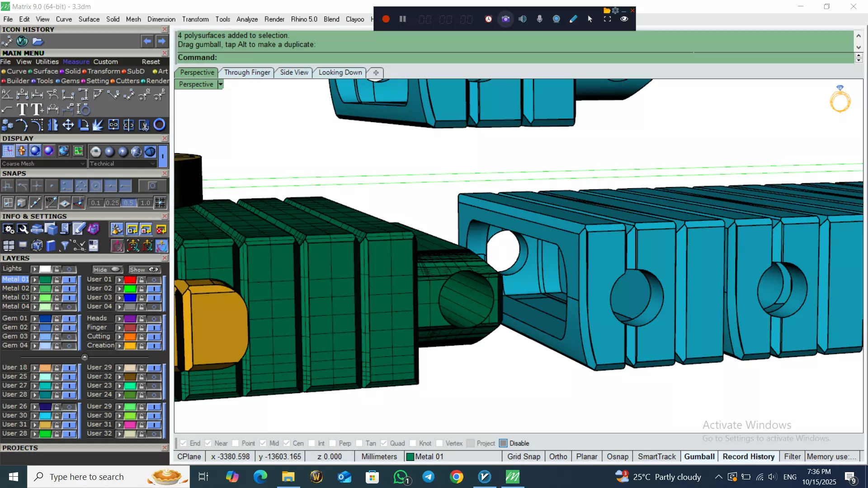Click the camera screenshot icon on recorder bar
Screen dimensions: 868x488
pyautogui.click(x=505, y=19)
